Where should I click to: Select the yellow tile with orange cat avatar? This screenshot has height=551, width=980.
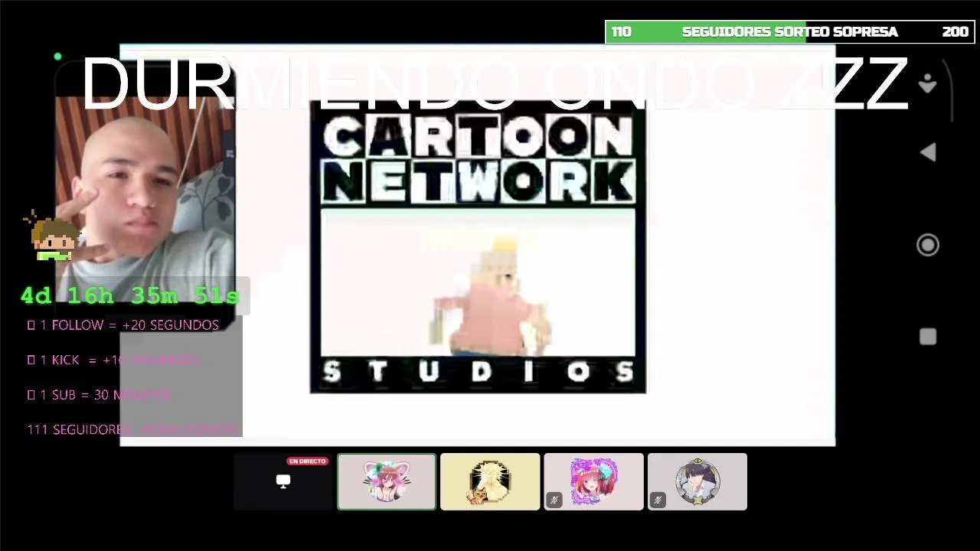pyautogui.click(x=490, y=481)
